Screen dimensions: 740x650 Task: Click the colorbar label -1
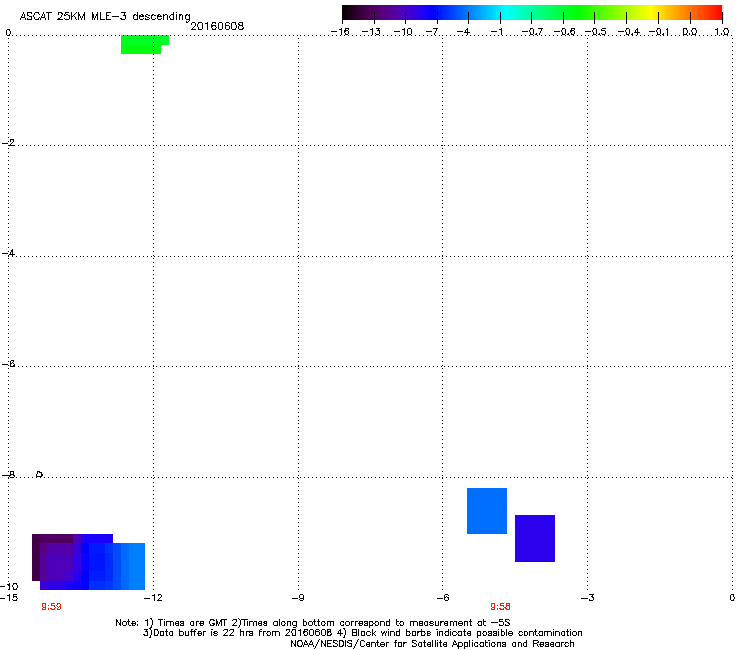pos(496,32)
